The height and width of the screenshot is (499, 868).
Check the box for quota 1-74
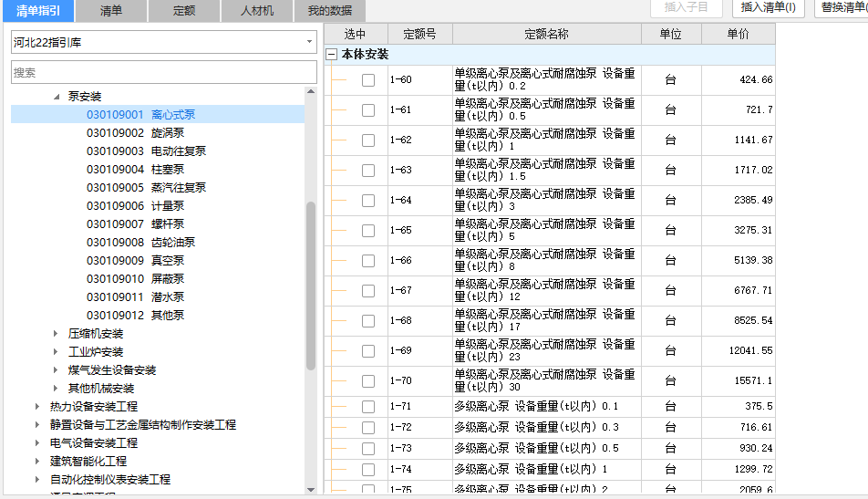pyautogui.click(x=368, y=470)
